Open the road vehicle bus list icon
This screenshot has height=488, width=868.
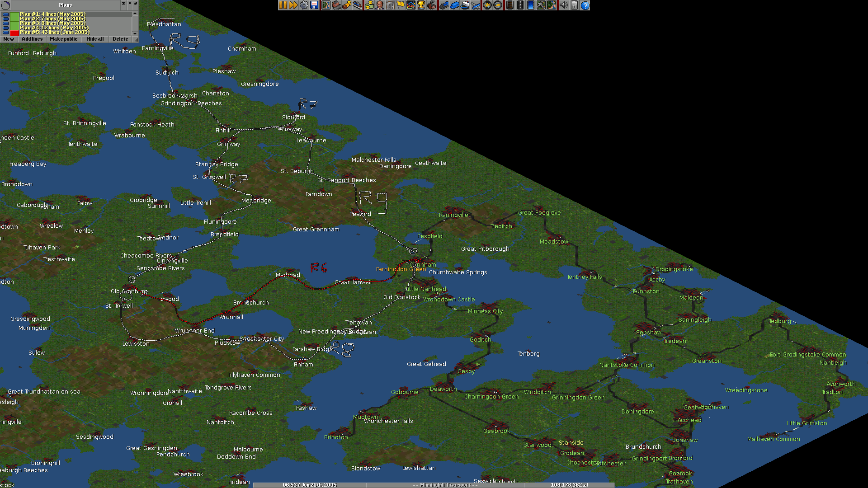click(454, 5)
